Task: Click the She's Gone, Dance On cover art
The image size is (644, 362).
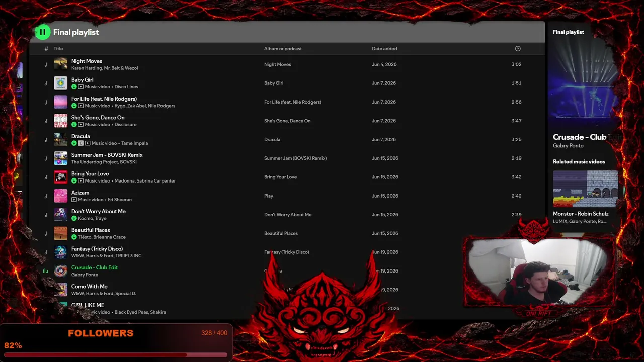Action: point(60,121)
